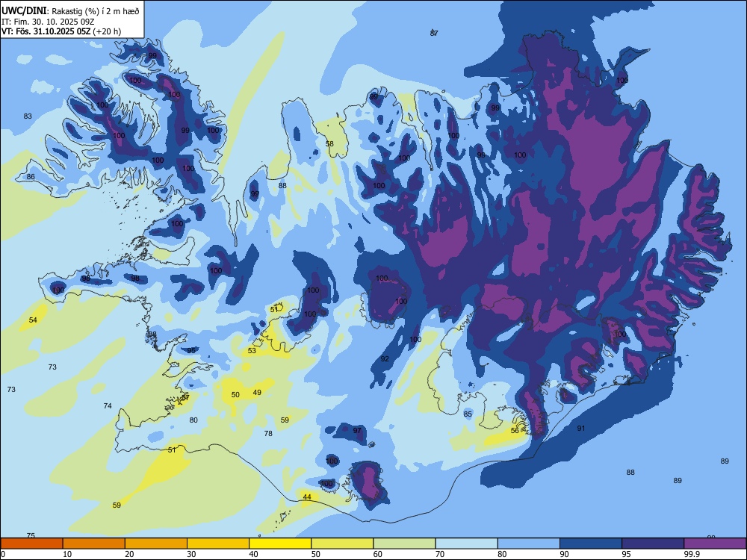Click the map humidity value '49'
The height and width of the screenshot is (560, 747).
point(257,393)
